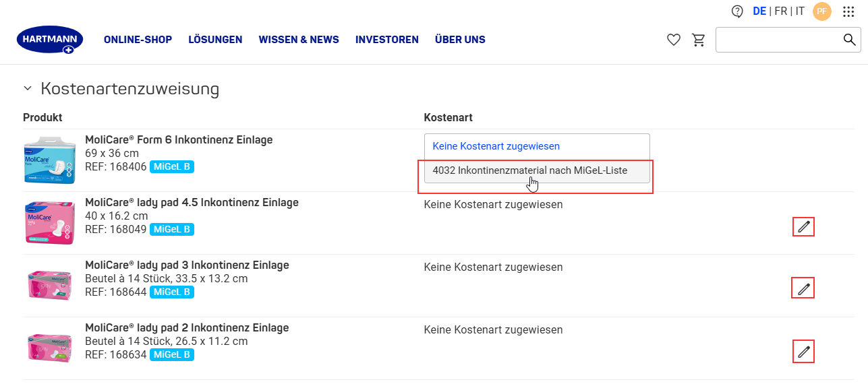The width and height of the screenshot is (868, 384).
Task: Open the ÜBER UNS menu
Action: pyautogui.click(x=460, y=40)
